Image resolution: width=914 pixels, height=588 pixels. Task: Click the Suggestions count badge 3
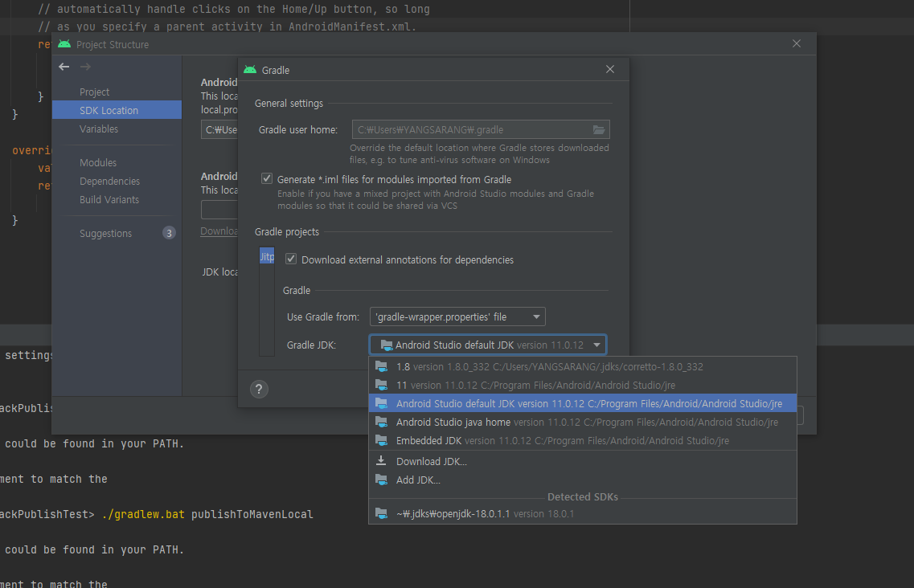coord(169,233)
